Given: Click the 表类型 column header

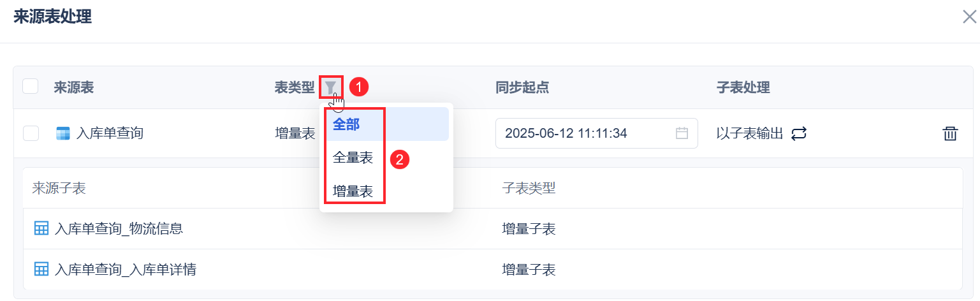Looking at the screenshot, I should (295, 87).
